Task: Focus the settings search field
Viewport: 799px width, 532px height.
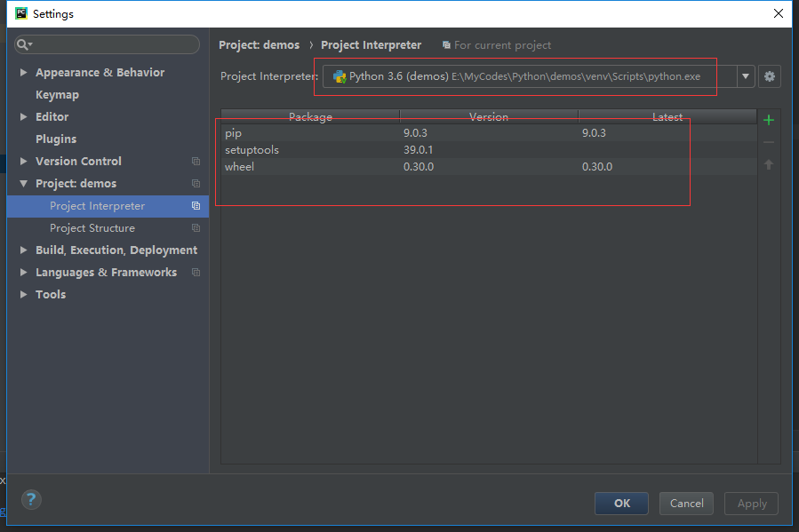Action: click(x=107, y=44)
